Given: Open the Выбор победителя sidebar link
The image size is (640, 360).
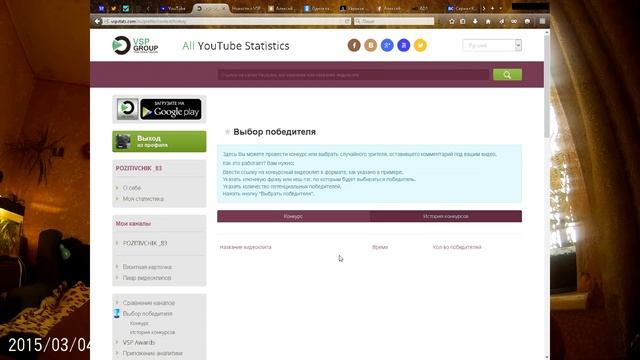Looking at the screenshot, I should click(147, 313).
